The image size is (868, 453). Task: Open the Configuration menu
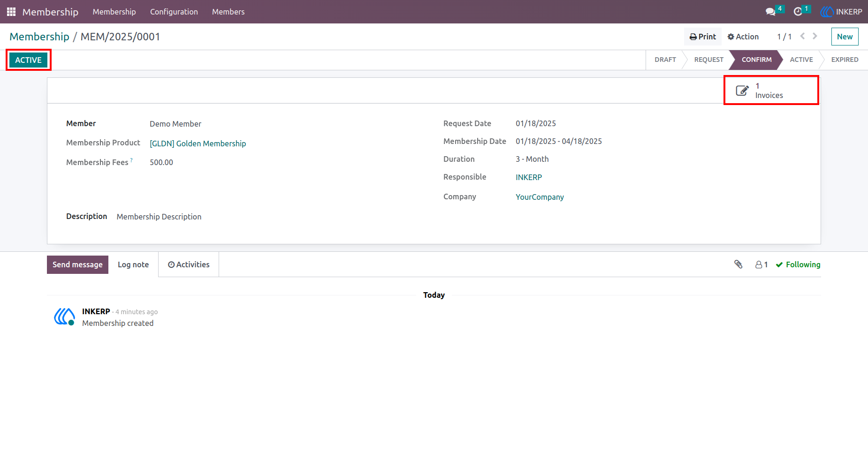(x=174, y=12)
